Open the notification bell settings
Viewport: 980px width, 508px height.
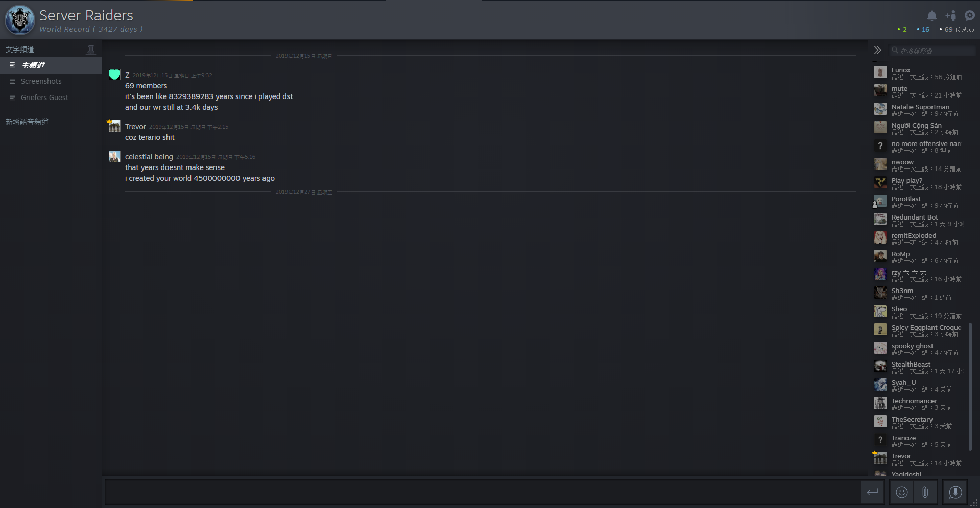931,16
